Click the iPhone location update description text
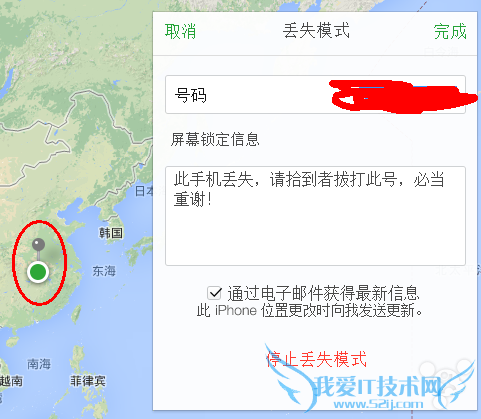The height and width of the screenshot is (419, 481). point(310,311)
